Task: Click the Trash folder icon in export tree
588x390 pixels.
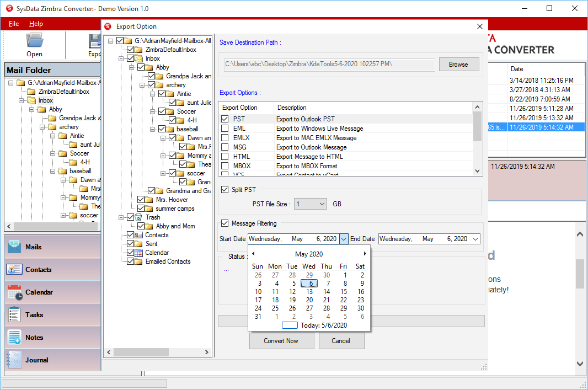Action: [x=139, y=217]
